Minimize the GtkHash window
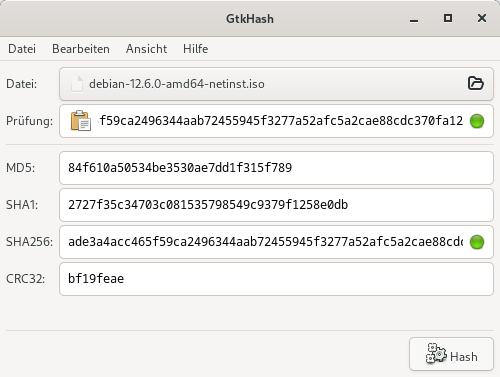Screen dimensions: 500x377 [414, 19]
